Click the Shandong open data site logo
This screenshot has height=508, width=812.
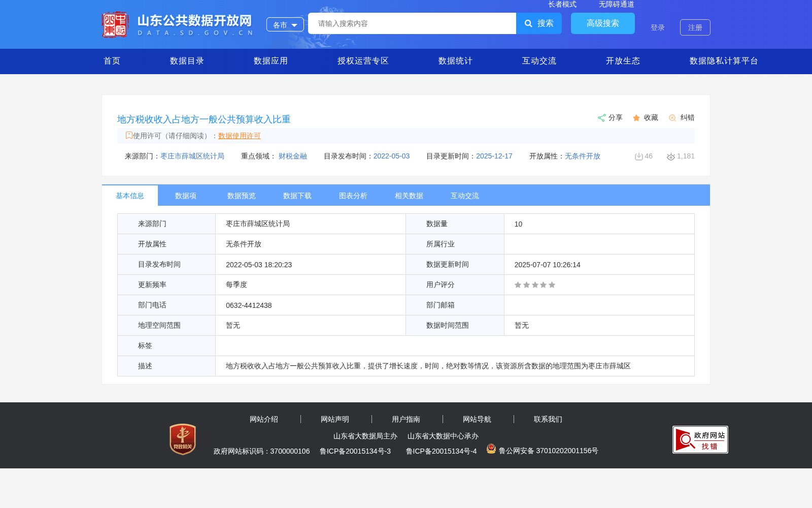click(x=178, y=24)
